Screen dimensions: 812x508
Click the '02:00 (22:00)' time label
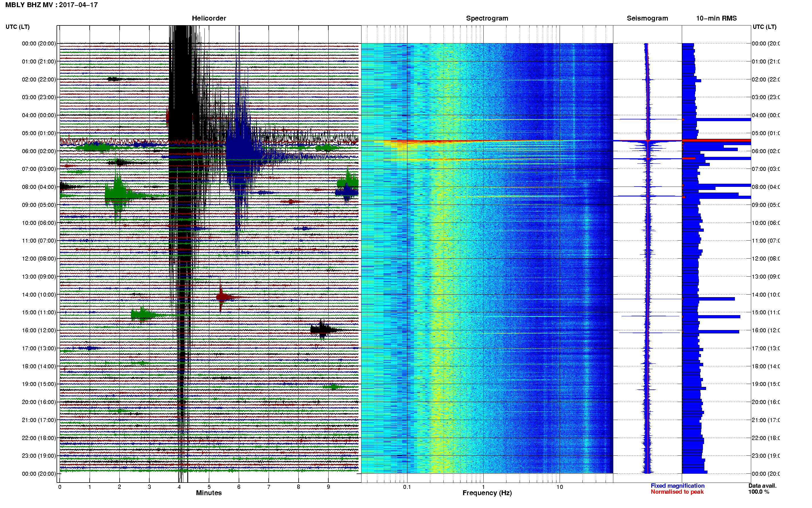[39, 79]
